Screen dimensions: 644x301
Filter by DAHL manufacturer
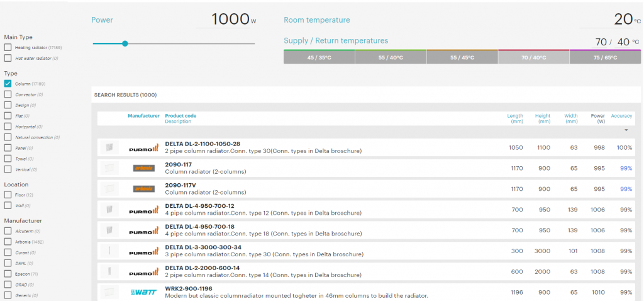[x=8, y=263]
